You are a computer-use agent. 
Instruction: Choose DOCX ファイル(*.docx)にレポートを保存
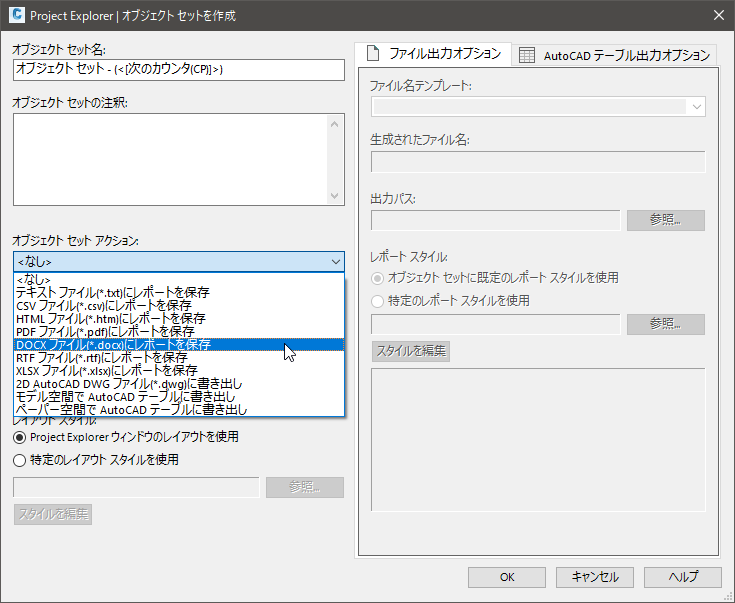pyautogui.click(x=179, y=345)
